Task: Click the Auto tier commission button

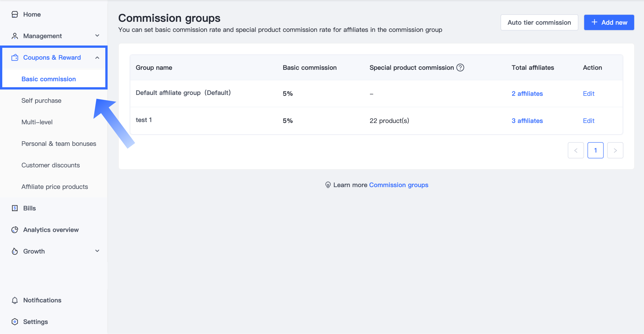Action: point(539,23)
